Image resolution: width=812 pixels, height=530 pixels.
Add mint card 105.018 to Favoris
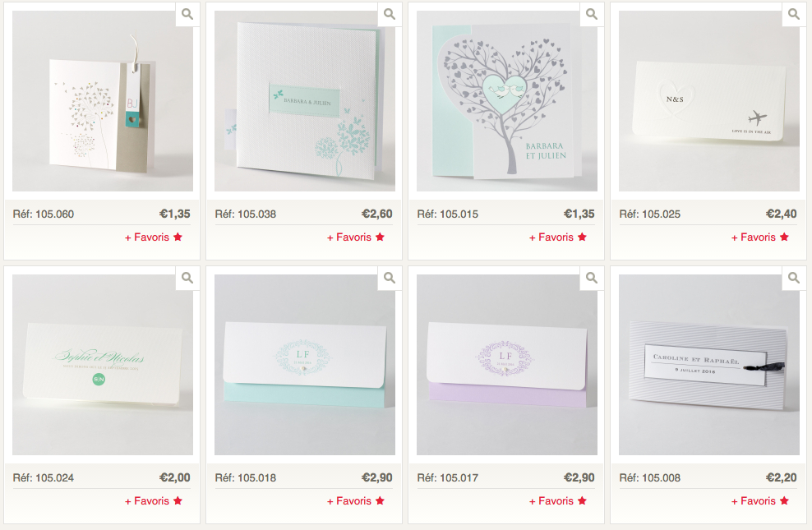point(355,501)
